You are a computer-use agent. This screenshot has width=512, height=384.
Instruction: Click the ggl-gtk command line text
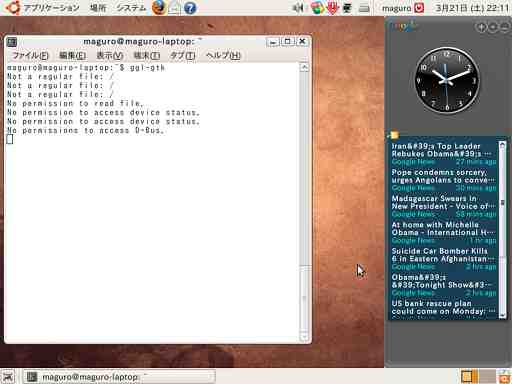coord(147,68)
